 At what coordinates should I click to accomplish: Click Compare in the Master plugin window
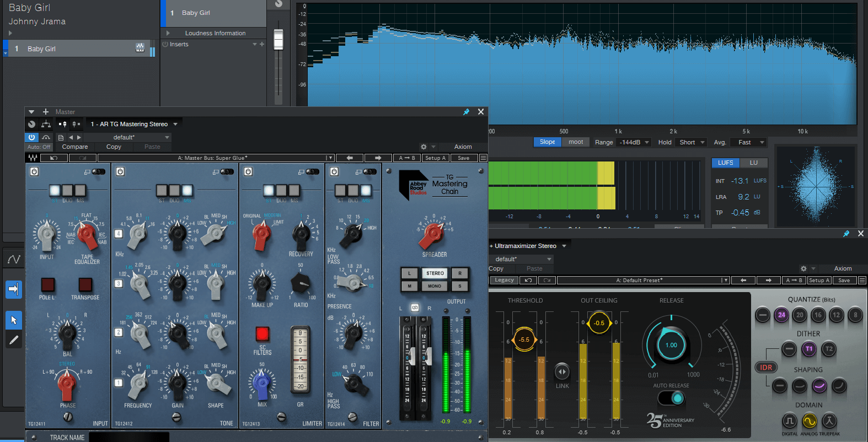click(75, 147)
